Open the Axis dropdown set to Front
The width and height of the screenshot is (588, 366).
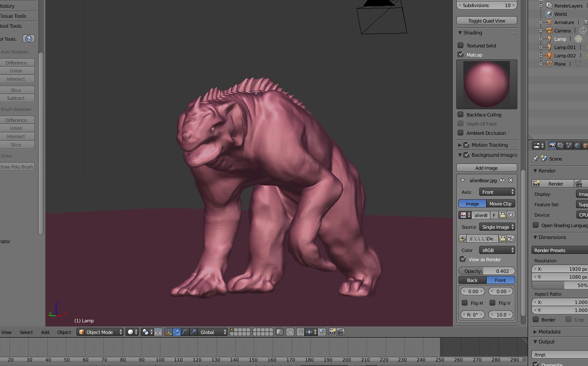(497, 192)
